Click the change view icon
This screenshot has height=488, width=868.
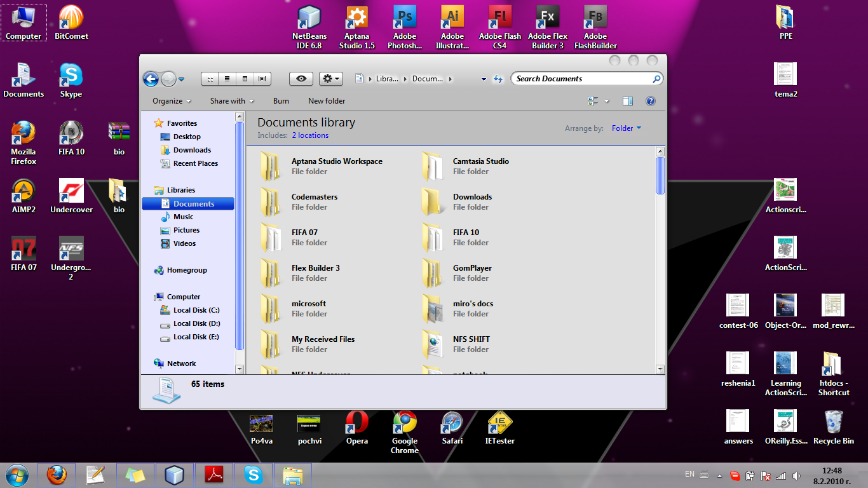(x=593, y=101)
